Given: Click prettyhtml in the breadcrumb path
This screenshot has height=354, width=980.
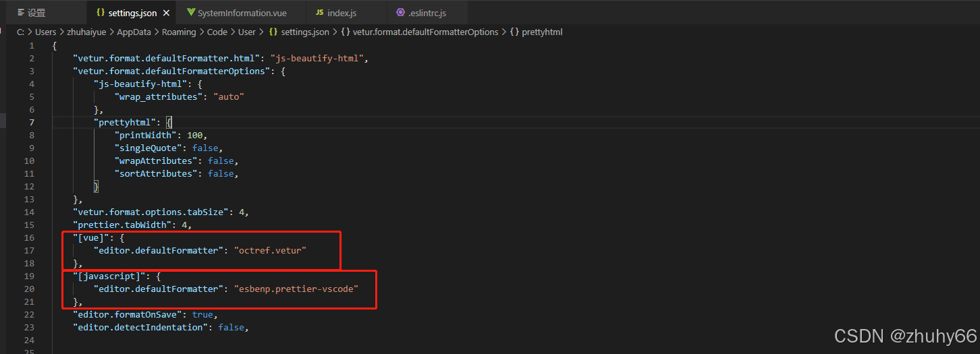Looking at the screenshot, I should coord(542,32).
